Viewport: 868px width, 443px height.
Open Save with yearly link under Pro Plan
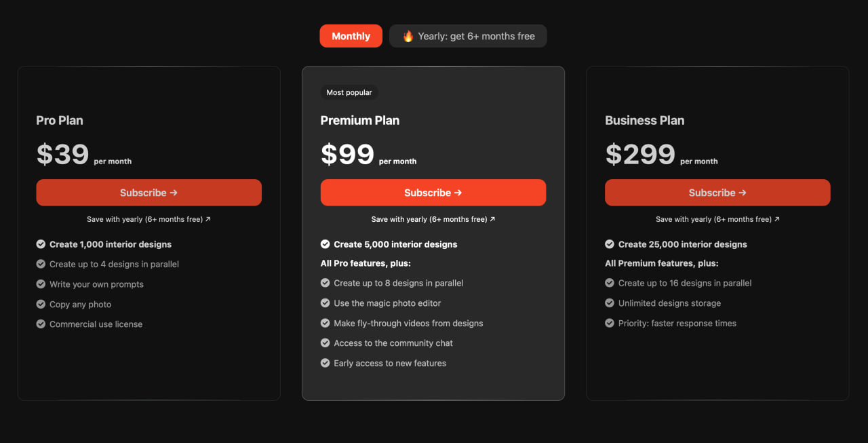(x=149, y=219)
